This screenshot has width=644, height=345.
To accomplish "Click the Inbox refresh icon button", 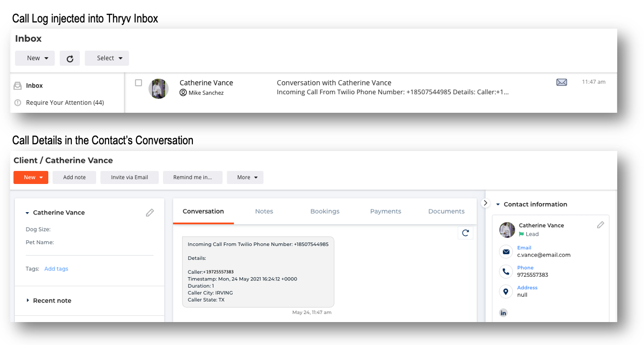I will click(x=70, y=58).
